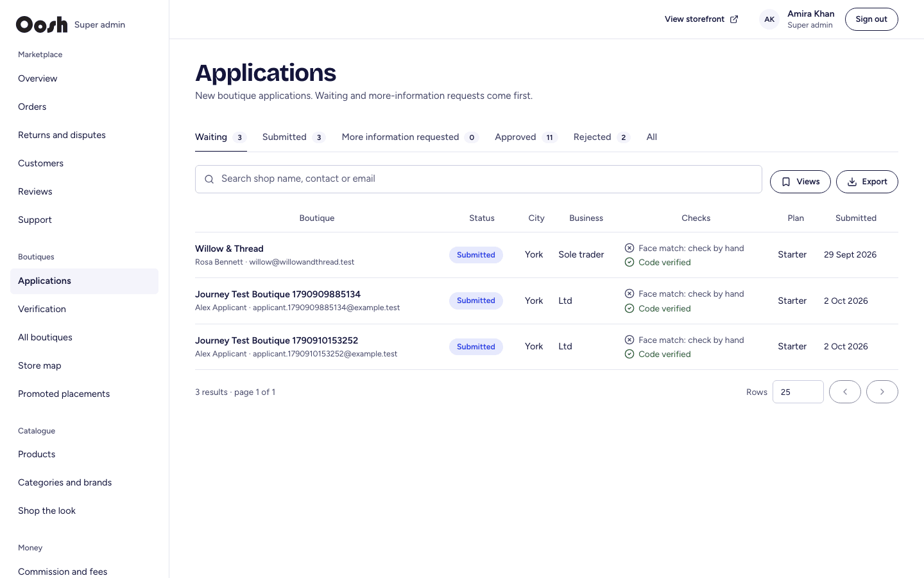
Task: Open the Views button
Action: point(800,182)
